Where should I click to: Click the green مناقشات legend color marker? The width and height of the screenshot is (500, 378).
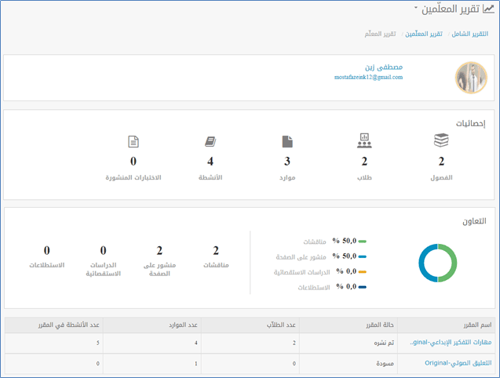click(x=362, y=241)
